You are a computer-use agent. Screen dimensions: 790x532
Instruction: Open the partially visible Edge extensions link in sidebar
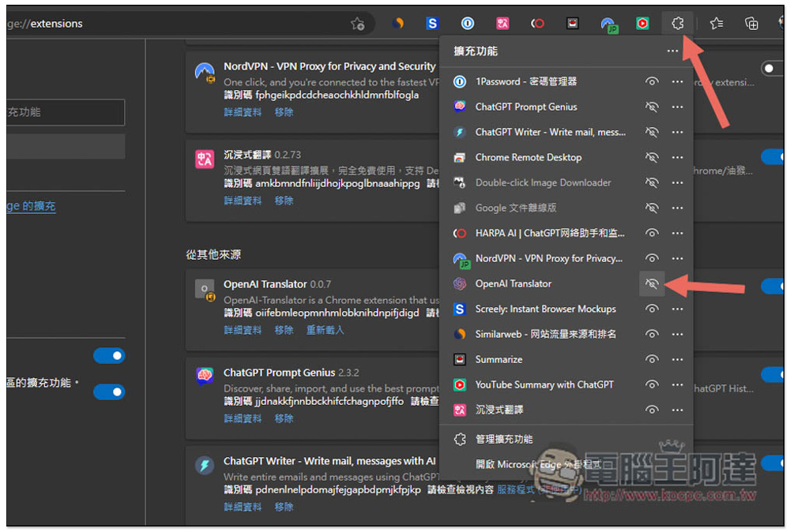click(x=32, y=206)
